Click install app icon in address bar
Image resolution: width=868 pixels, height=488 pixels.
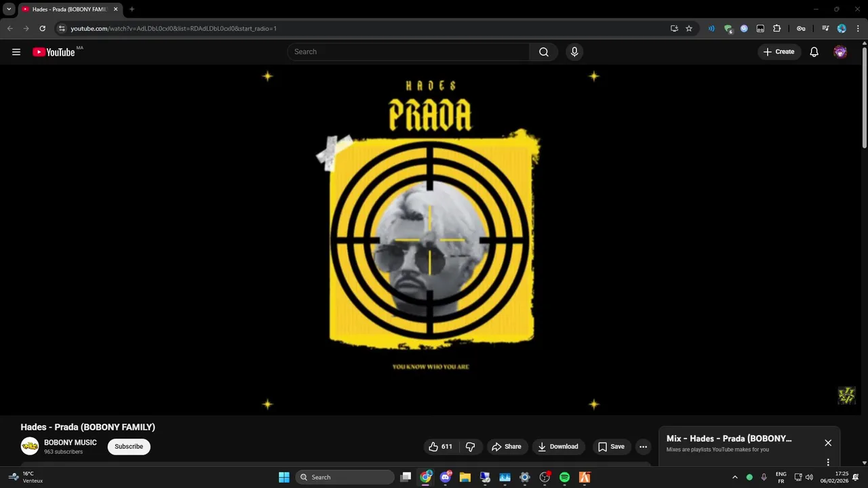tap(674, 28)
